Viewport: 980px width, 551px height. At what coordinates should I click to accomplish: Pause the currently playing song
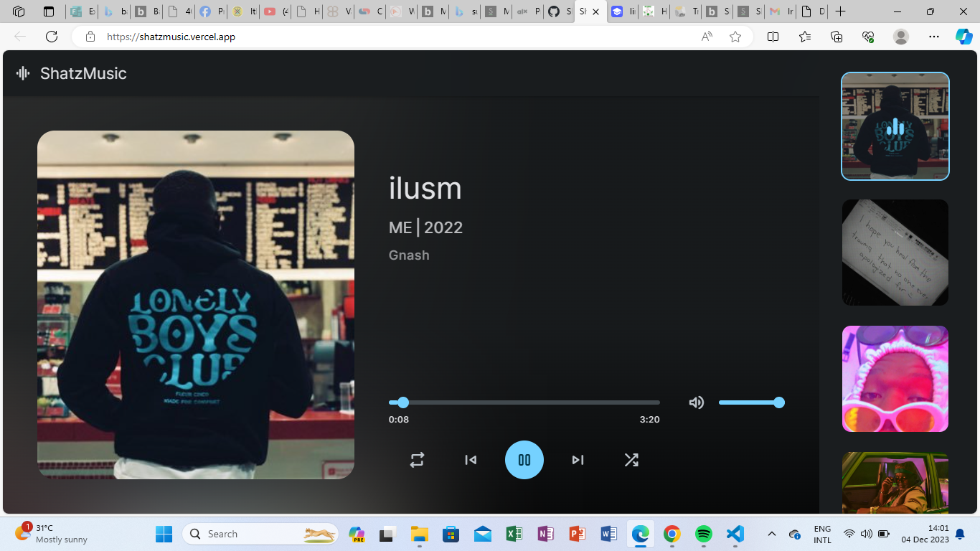(524, 460)
